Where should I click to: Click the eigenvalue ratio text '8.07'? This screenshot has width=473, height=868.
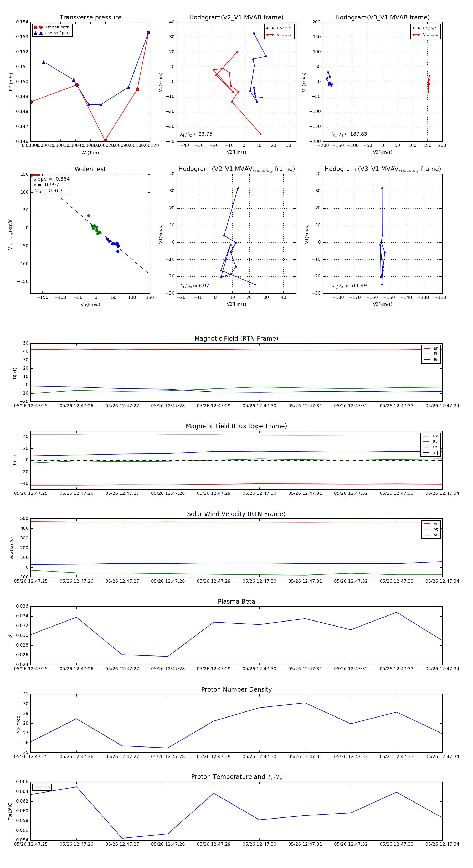[204, 286]
